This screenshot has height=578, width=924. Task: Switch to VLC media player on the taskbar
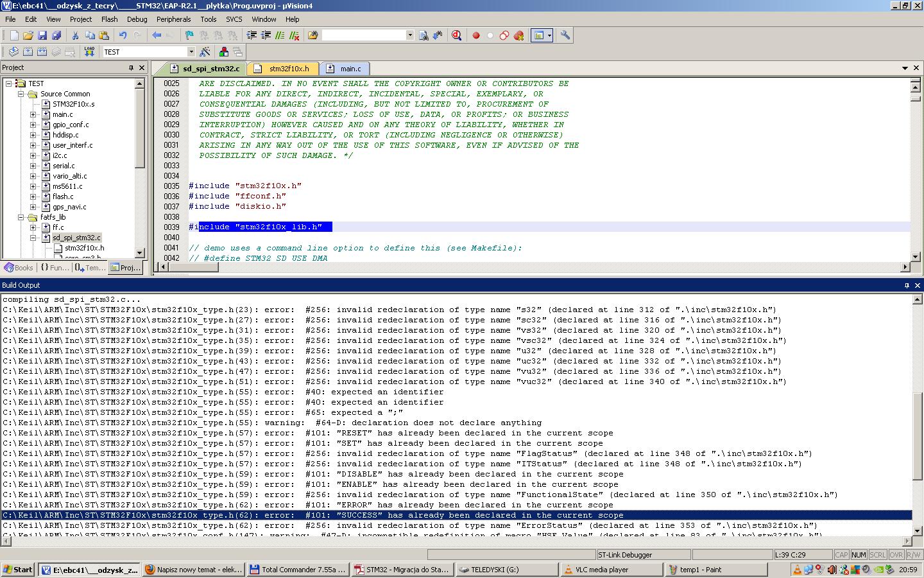tap(612, 570)
